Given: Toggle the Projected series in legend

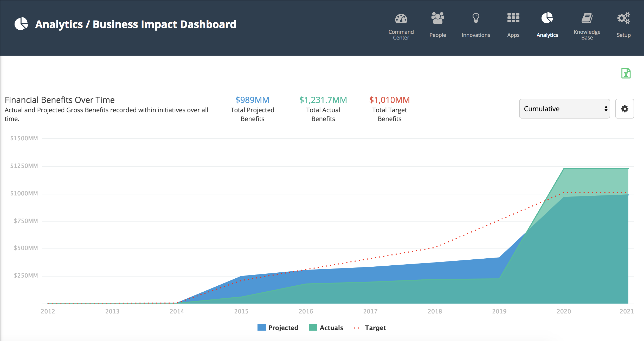Looking at the screenshot, I should [x=278, y=328].
